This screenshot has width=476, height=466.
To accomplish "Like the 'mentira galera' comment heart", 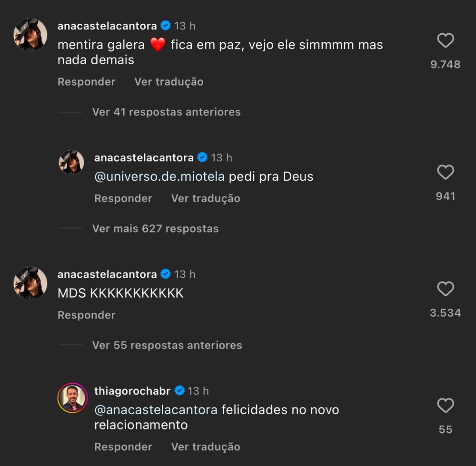I will 446,40.
